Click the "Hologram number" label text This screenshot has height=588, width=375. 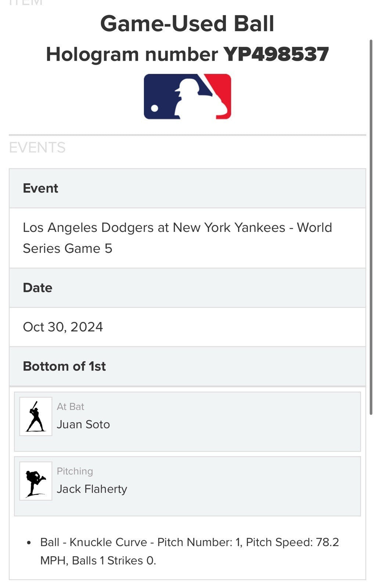(132, 54)
